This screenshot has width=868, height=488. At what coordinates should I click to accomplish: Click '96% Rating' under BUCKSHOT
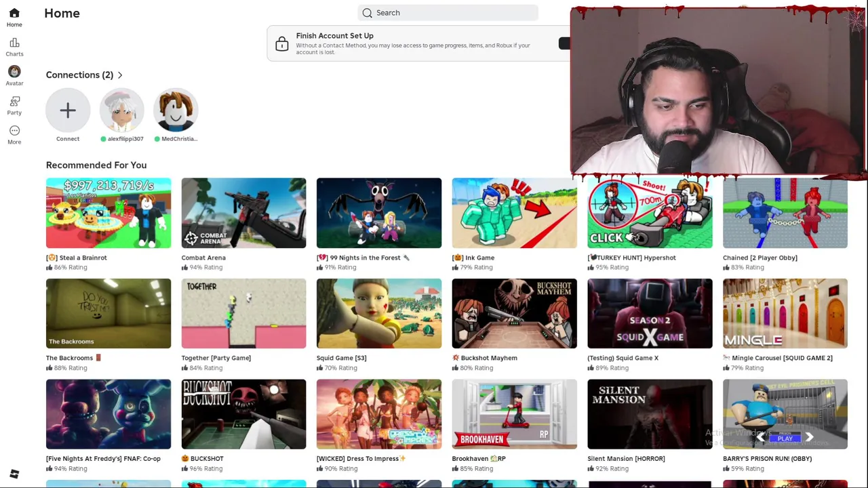click(206, 468)
